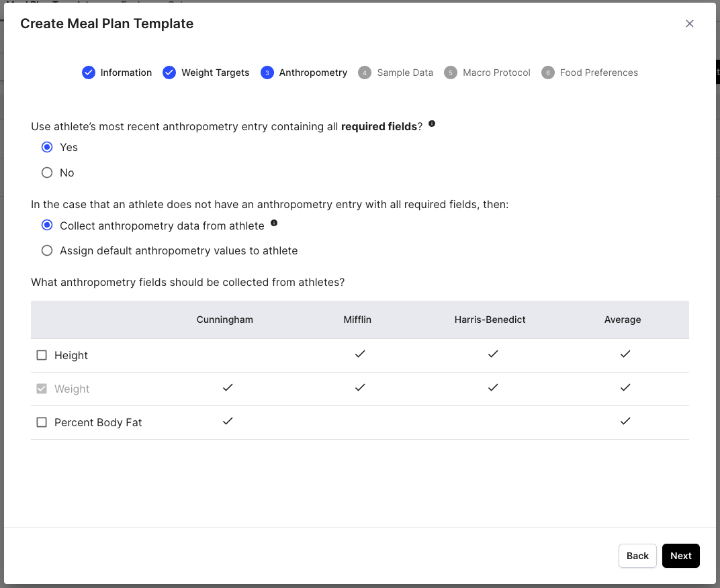The height and width of the screenshot is (588, 720).
Task: Open the Anthropometry step label
Action: pos(313,72)
